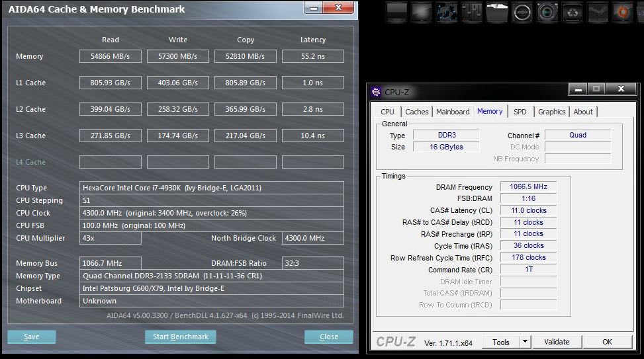The height and width of the screenshot is (359, 644).
Task: Click the CPU Multiplier 43x field
Action: pos(111,238)
